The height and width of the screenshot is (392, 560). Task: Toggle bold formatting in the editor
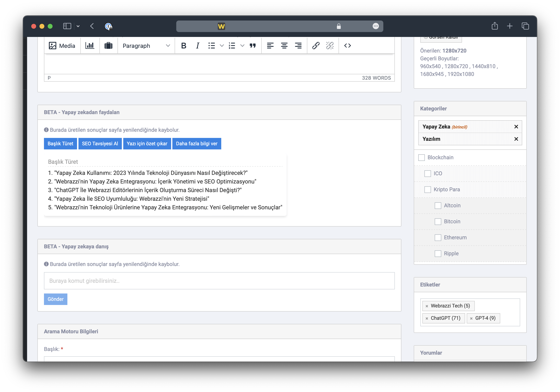[184, 46]
